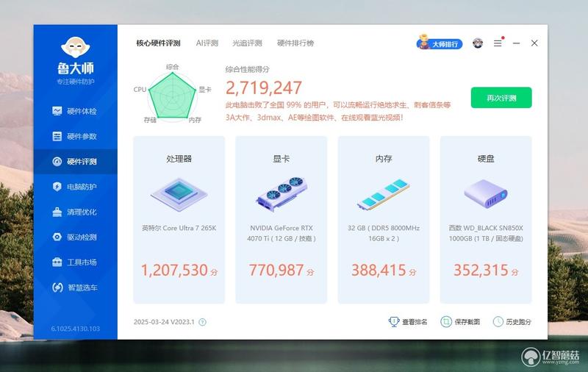Click the user profile avatar icon

pos(477,43)
